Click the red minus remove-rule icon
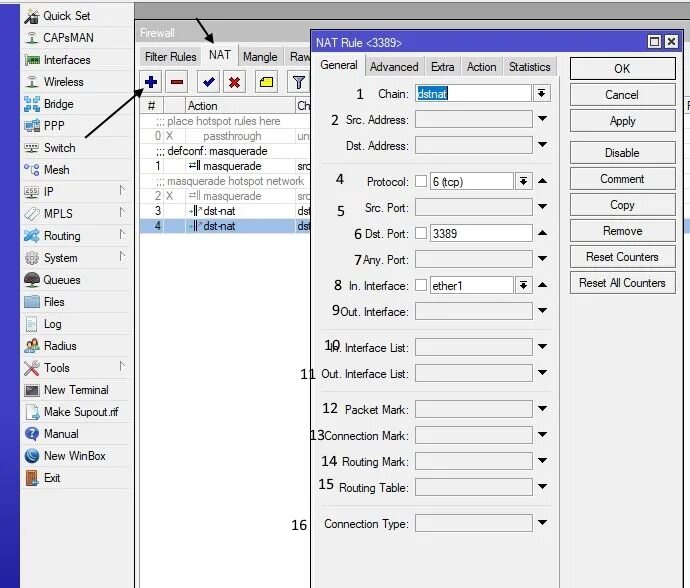Viewport: 690px width, 588px height. click(x=177, y=82)
